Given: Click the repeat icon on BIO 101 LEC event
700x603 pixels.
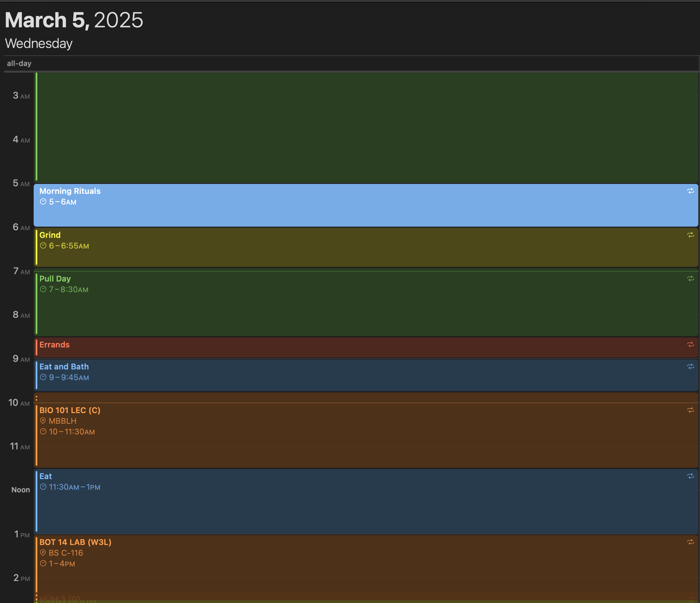Looking at the screenshot, I should [690, 410].
